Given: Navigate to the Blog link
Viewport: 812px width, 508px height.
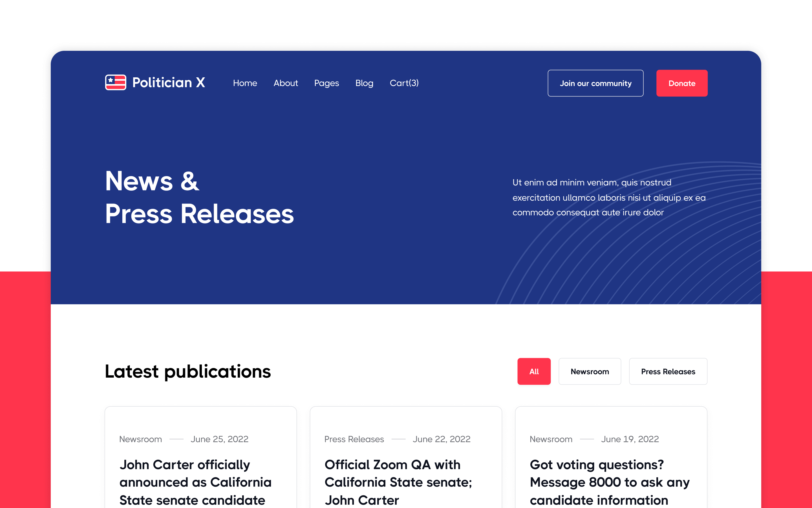Looking at the screenshot, I should (364, 83).
